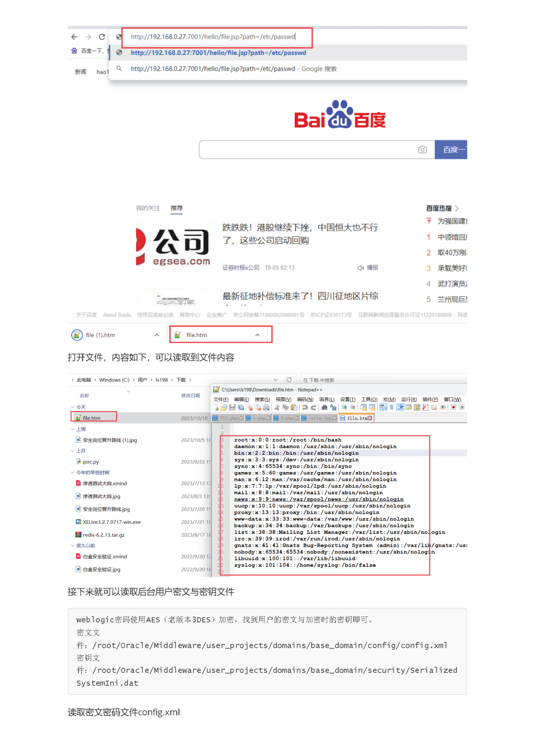Open Notepad++ 搜索(S) menu
This screenshot has height=756, width=534.
(263, 399)
